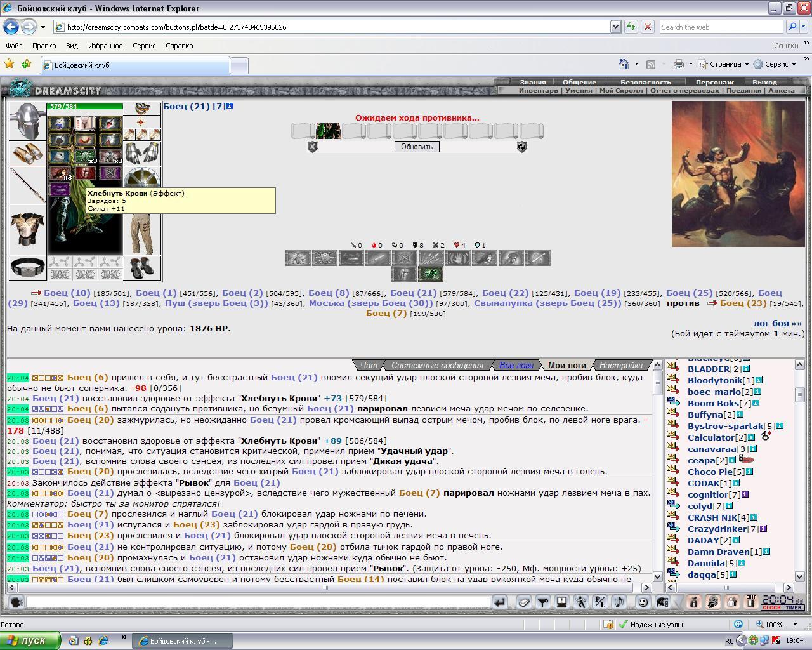Open the address bar history dropdown
Viewport: 812px width, 650px height.
click(615, 27)
